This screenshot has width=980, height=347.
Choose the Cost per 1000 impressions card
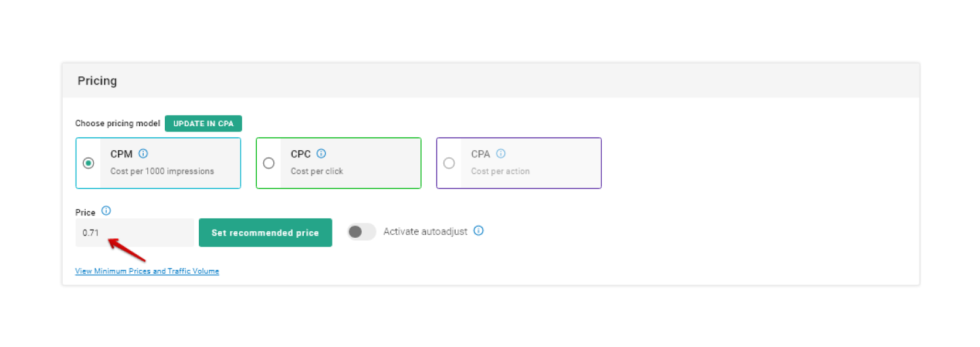point(170,163)
